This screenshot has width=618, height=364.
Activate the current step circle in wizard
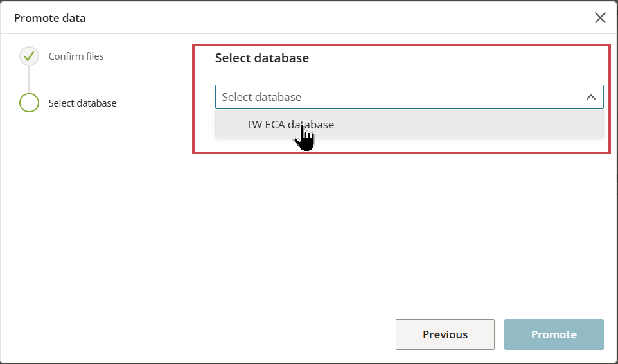[29, 103]
